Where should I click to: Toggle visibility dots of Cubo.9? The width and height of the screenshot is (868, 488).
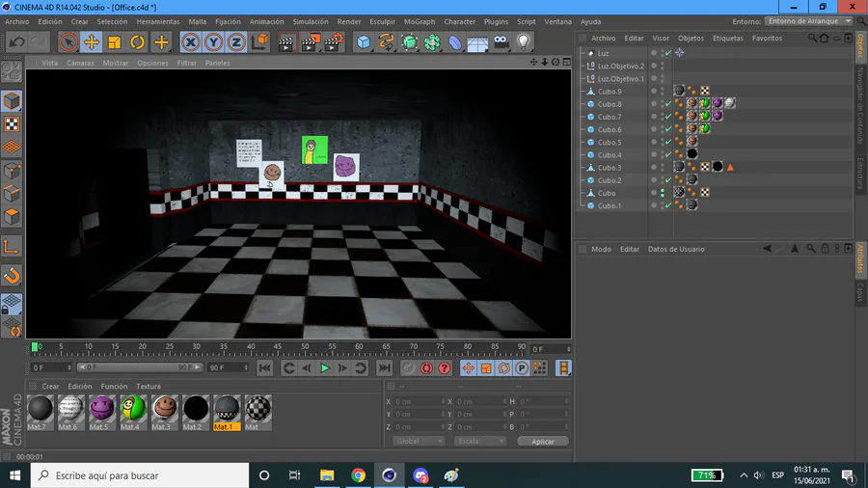click(x=662, y=92)
